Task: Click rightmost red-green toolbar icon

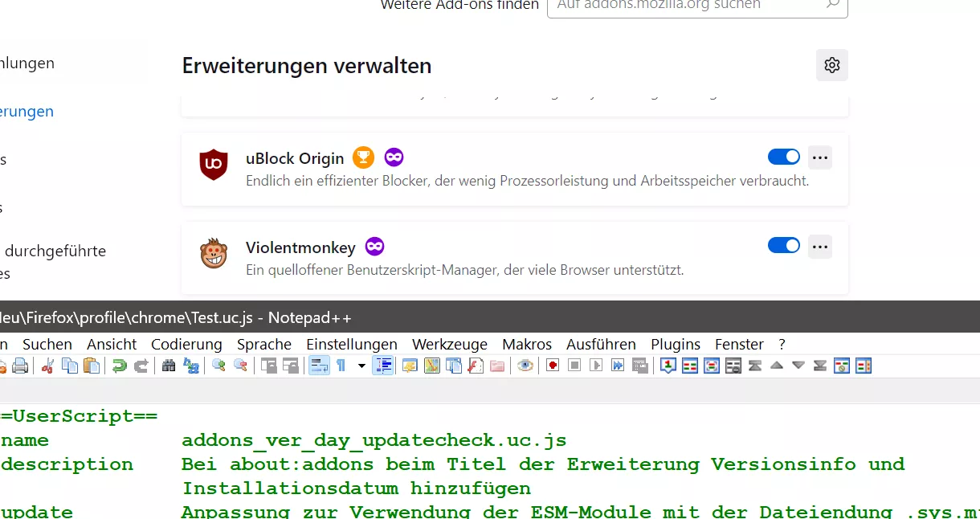Action: (864, 366)
